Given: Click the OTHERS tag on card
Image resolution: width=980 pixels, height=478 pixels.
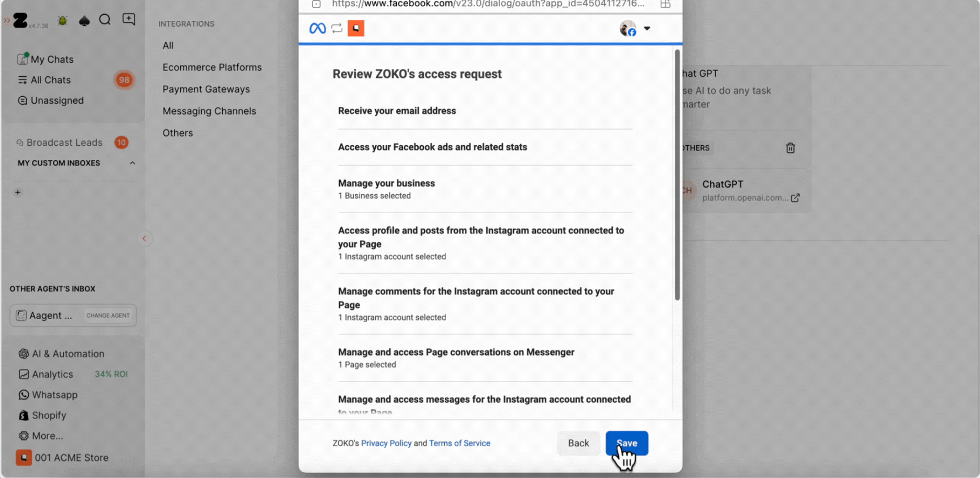Looking at the screenshot, I should pos(697,148).
